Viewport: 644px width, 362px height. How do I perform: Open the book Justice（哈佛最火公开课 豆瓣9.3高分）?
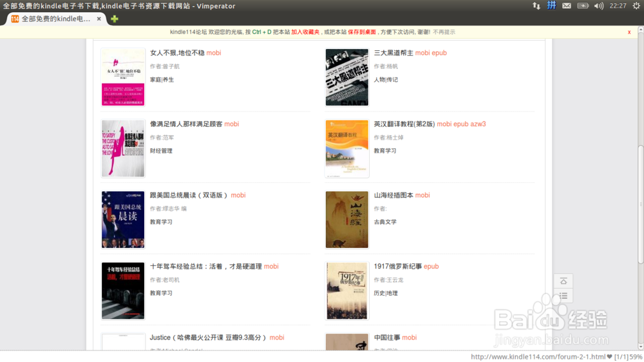[x=209, y=338]
